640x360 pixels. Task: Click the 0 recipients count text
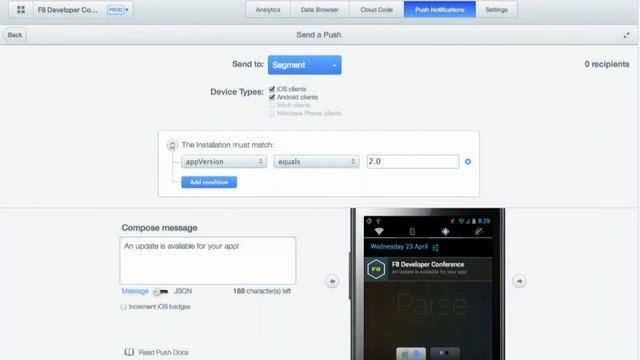pos(607,64)
